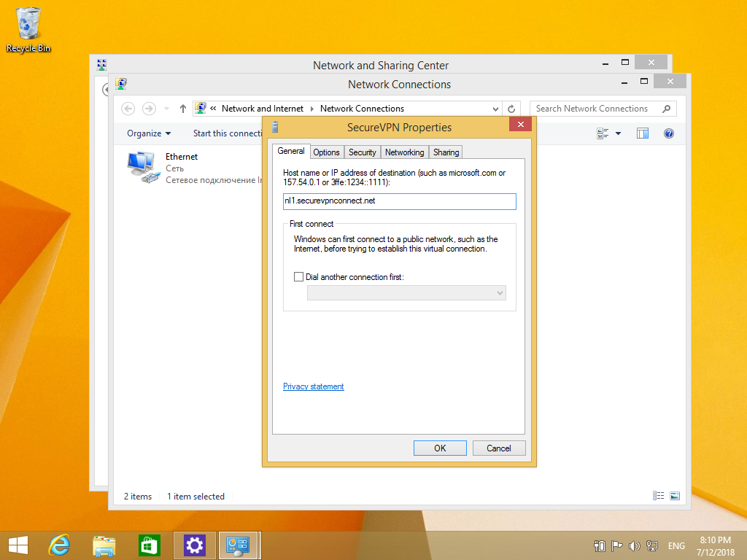Open the General tab in SecureVPN Properties
The width and height of the screenshot is (747, 560).
[x=291, y=151]
